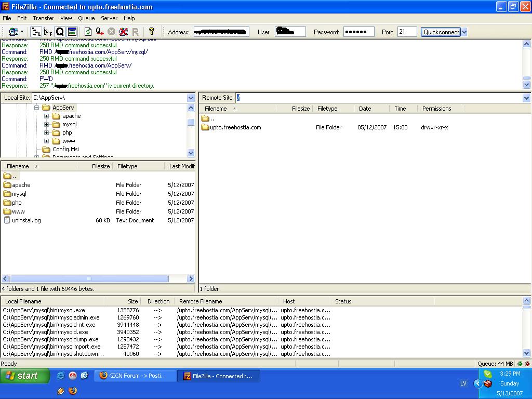
Task: Open the Windows Start menu
Action: point(25,376)
